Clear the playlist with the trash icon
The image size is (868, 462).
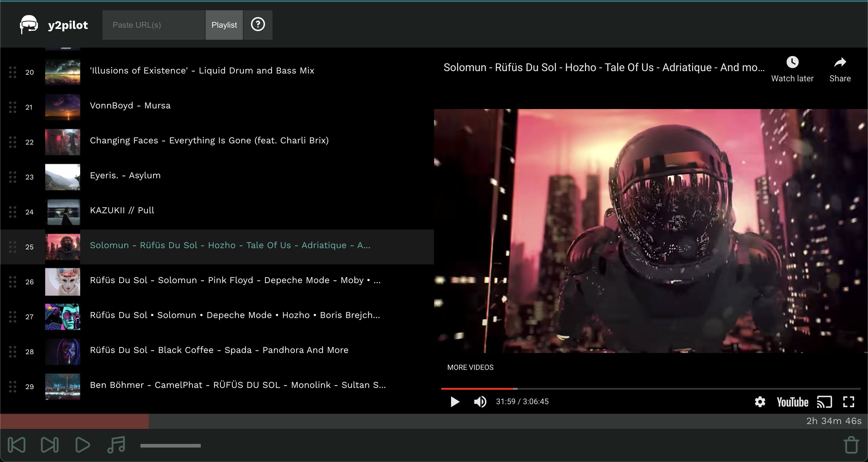pos(851,445)
